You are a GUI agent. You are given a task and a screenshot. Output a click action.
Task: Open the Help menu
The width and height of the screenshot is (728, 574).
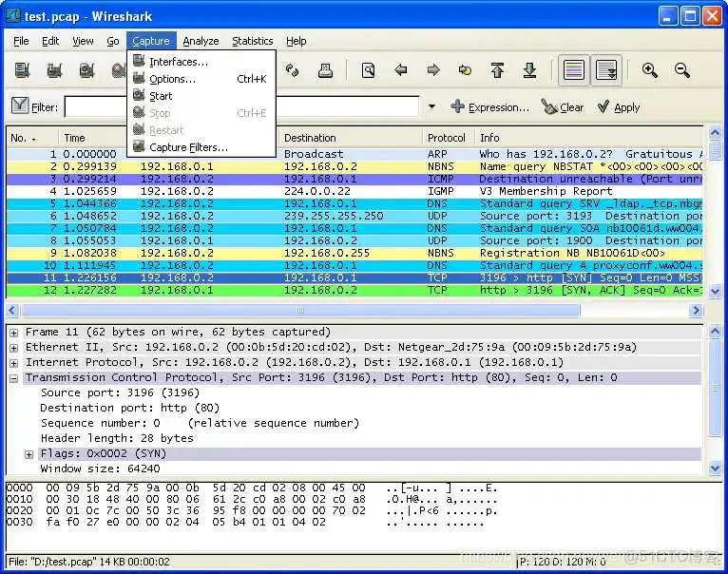click(x=296, y=41)
